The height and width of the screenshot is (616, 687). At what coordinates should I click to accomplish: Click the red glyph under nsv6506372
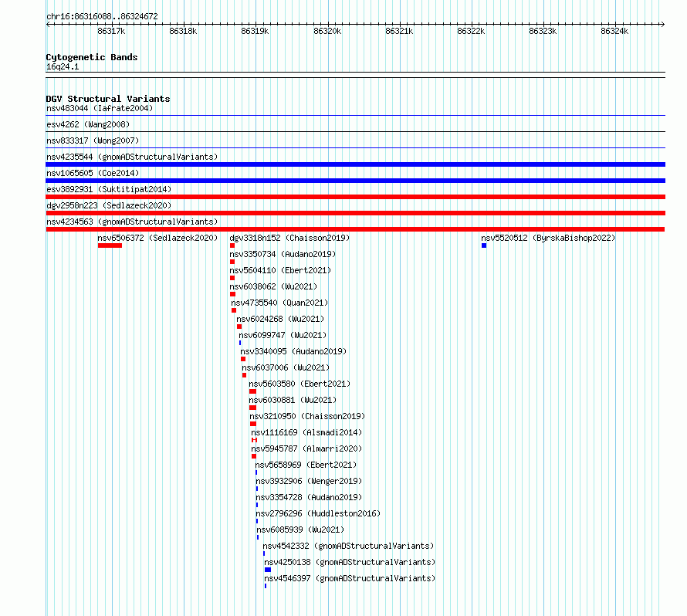coord(110,245)
